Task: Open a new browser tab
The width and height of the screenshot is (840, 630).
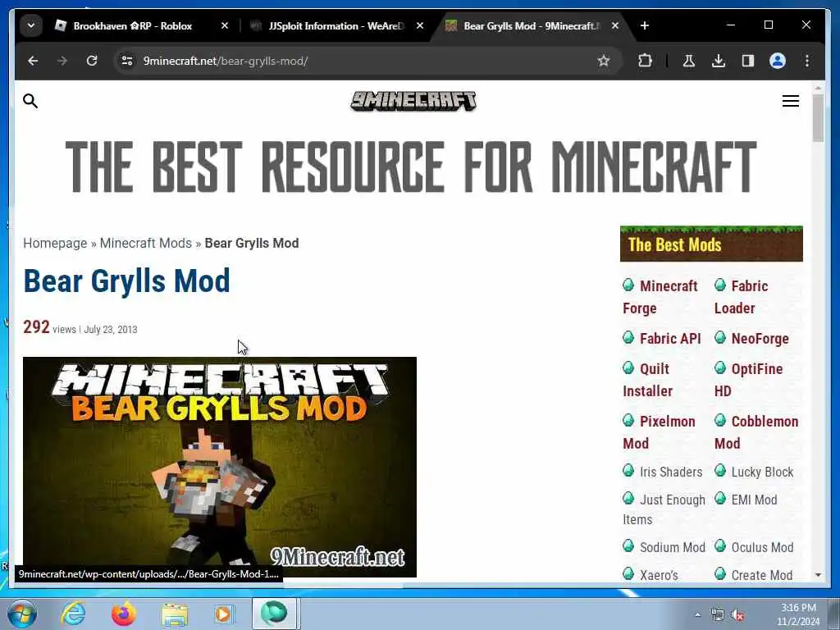Action: (645, 25)
